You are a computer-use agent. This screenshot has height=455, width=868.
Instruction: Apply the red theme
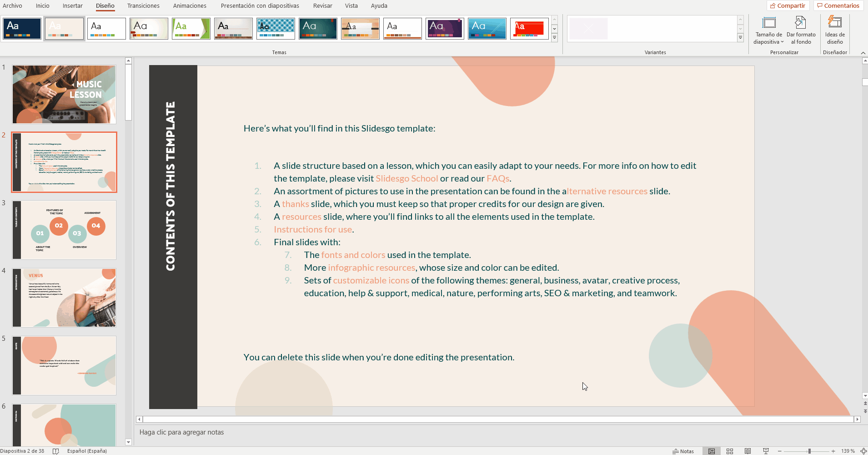(x=529, y=28)
